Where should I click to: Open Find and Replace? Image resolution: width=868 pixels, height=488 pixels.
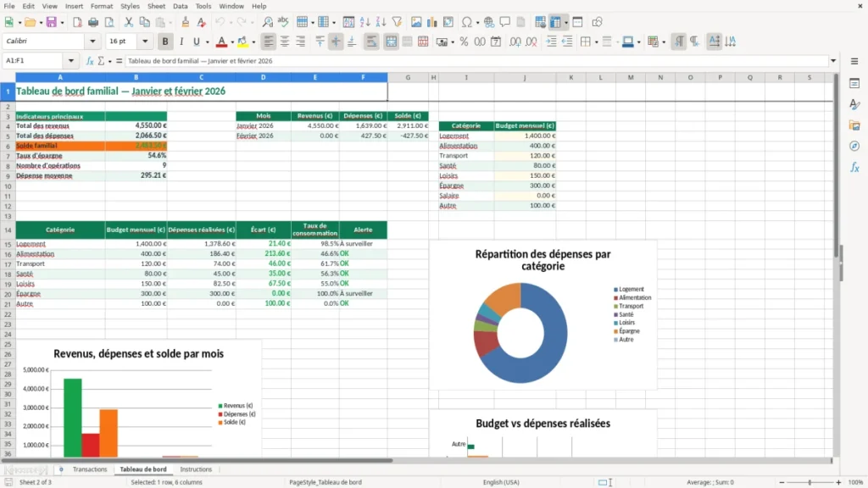coord(267,22)
